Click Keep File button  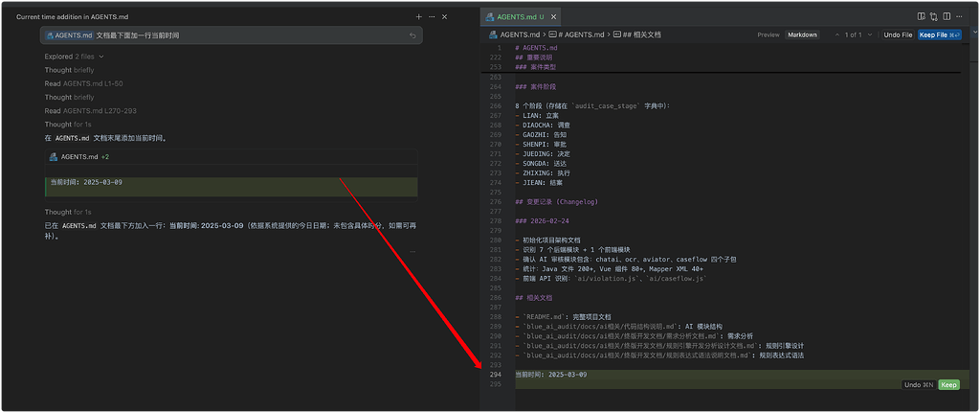[940, 35]
